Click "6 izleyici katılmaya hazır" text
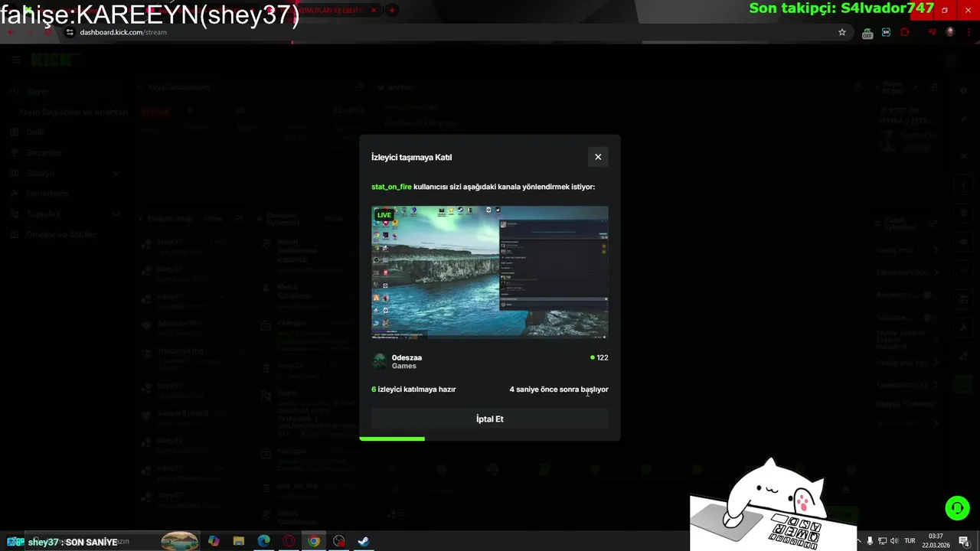The height and width of the screenshot is (551, 980). point(413,390)
